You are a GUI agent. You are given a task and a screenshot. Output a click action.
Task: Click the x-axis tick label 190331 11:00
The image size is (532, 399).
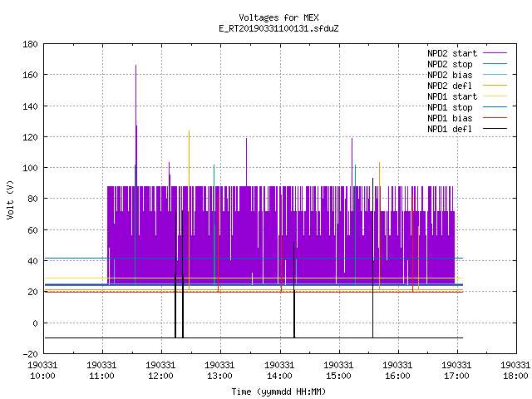[101, 371]
